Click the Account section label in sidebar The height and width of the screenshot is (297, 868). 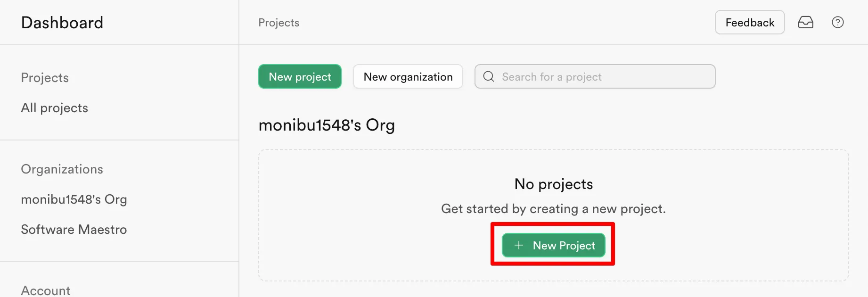pyautogui.click(x=46, y=290)
